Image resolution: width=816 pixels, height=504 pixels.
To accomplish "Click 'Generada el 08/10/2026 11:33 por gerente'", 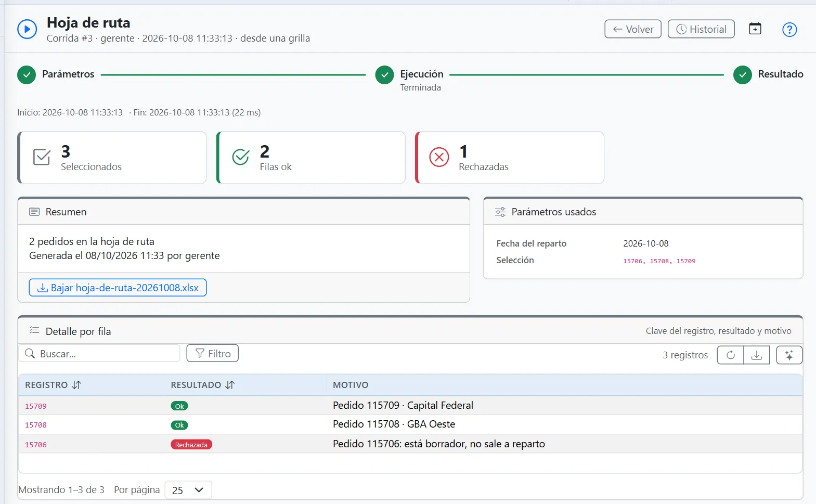I will 124,255.
